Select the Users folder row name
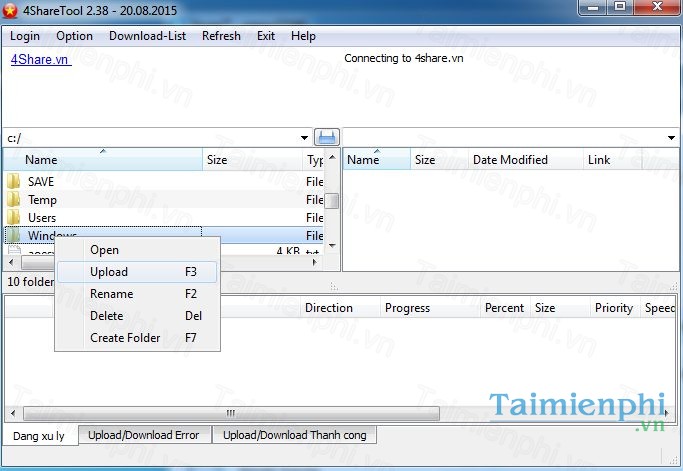The height and width of the screenshot is (471, 683). [x=42, y=217]
